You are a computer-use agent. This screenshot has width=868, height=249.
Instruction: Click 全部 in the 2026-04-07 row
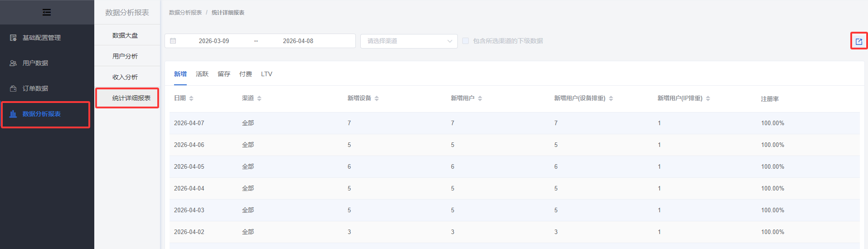[x=248, y=123]
